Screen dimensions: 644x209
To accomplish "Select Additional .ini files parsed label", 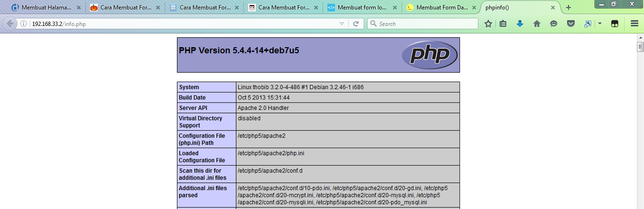I will pos(207,195).
